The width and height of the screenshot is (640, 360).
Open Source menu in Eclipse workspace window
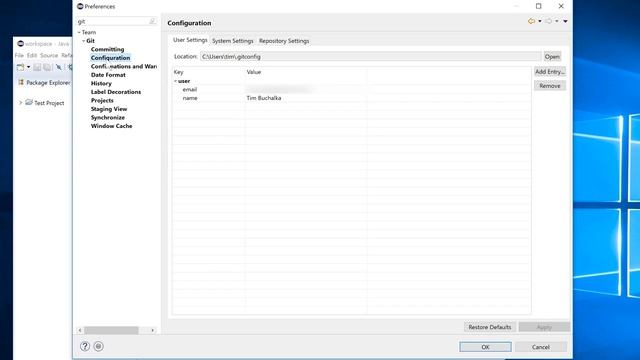click(x=49, y=55)
